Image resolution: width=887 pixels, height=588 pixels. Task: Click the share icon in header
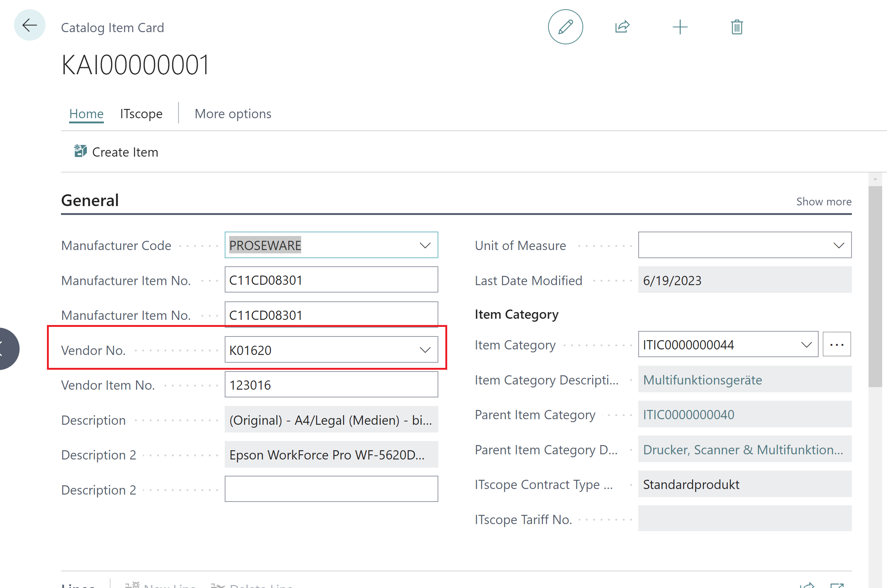[622, 27]
